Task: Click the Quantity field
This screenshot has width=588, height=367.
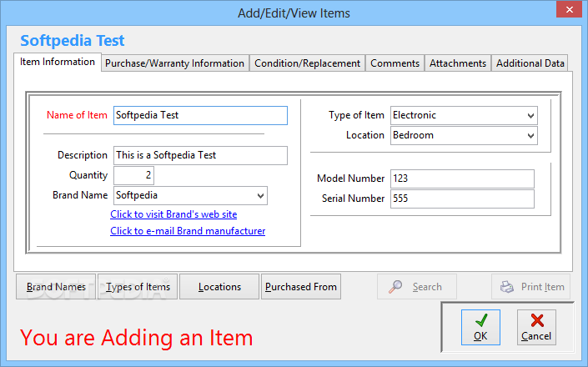Action: 134,175
